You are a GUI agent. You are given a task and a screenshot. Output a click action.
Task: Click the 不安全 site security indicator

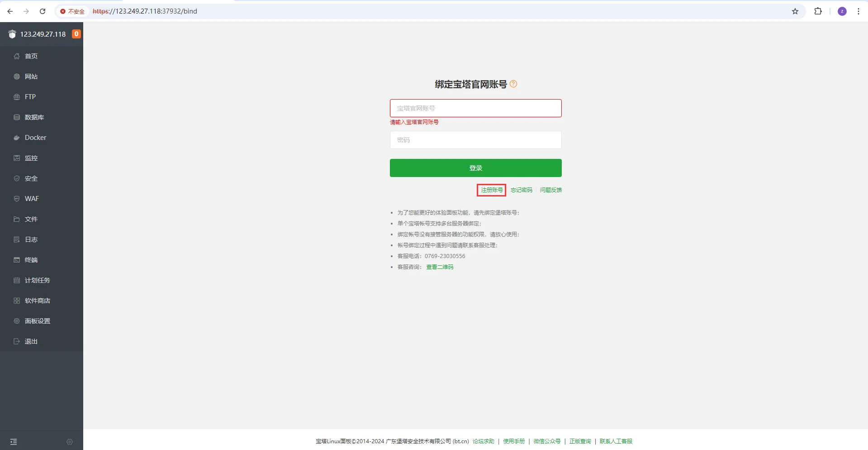(x=72, y=11)
